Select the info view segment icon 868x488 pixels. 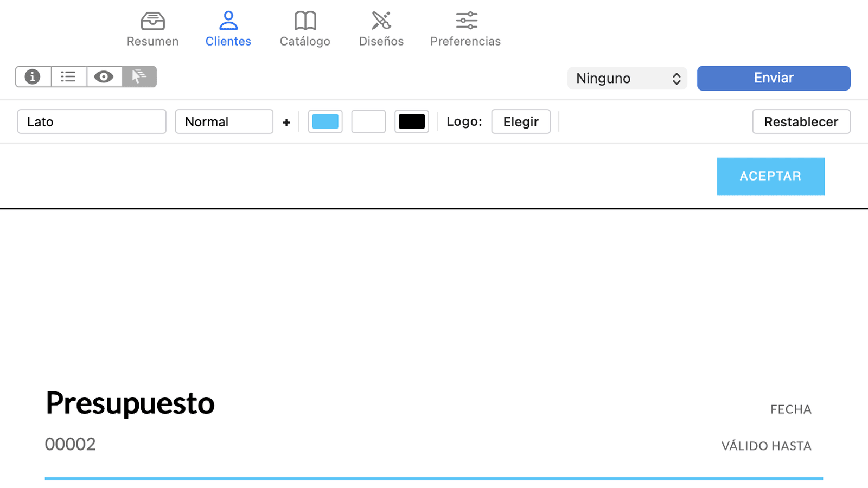coord(33,77)
